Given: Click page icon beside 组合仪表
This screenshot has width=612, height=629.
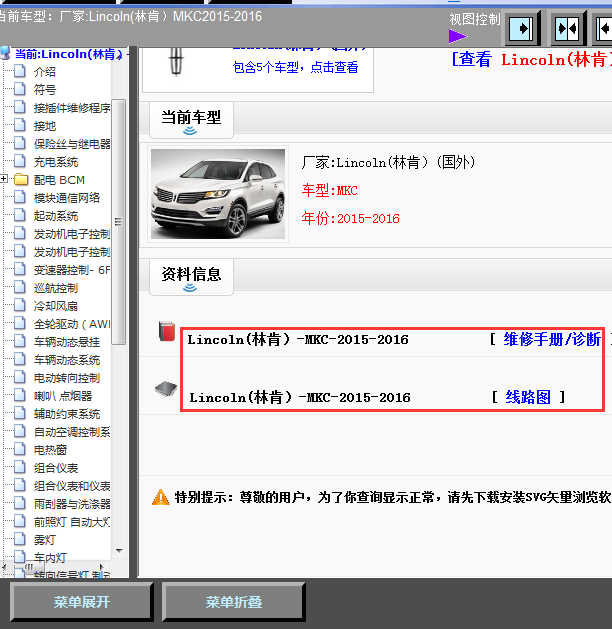Looking at the screenshot, I should 20,467.
